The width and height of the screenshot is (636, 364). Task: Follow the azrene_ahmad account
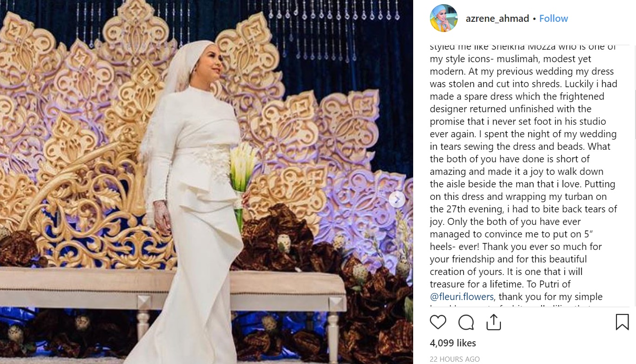(553, 19)
